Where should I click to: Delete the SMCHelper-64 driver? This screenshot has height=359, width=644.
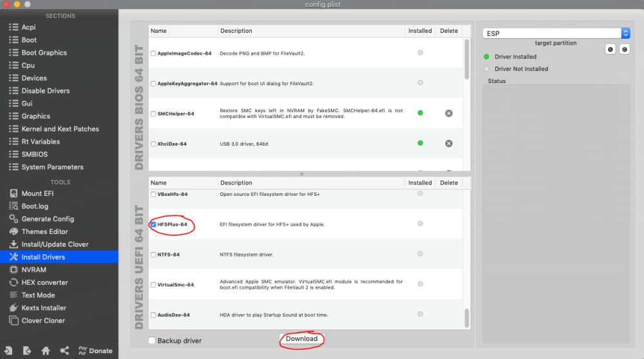click(449, 113)
